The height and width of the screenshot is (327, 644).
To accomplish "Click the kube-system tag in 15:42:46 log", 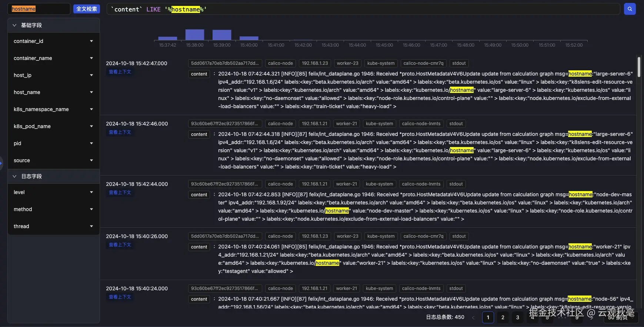I will point(380,124).
